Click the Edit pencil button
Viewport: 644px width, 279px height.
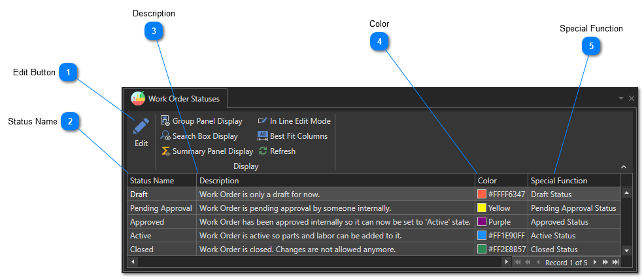tap(141, 132)
